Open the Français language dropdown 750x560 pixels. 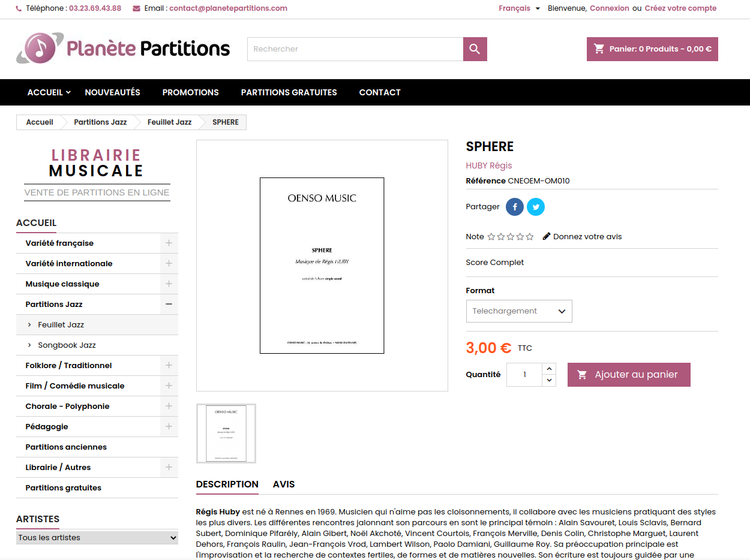click(518, 8)
